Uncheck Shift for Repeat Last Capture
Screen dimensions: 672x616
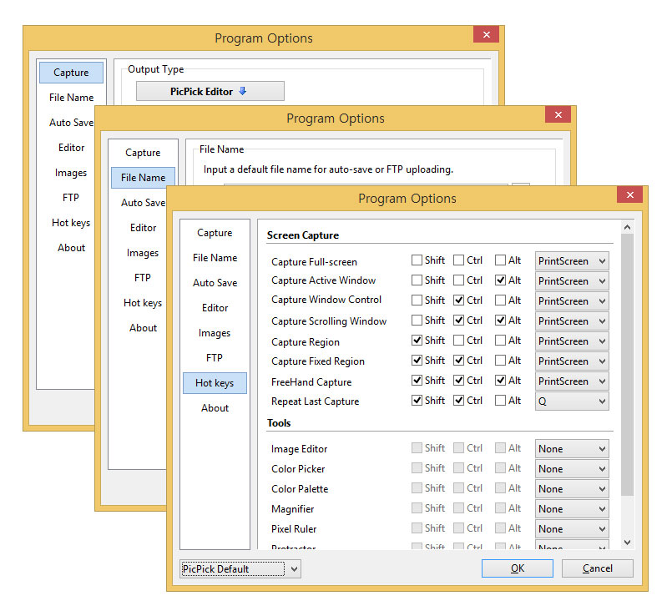pos(417,401)
